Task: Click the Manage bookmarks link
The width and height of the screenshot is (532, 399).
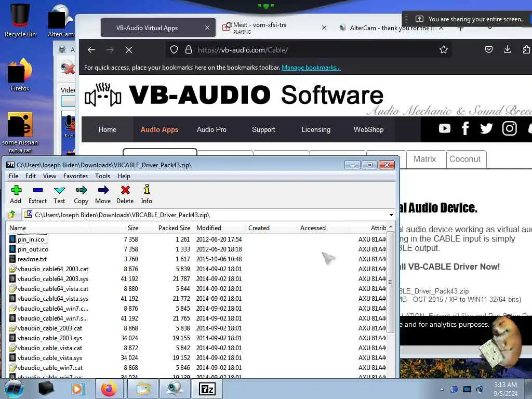Action: 311,68
